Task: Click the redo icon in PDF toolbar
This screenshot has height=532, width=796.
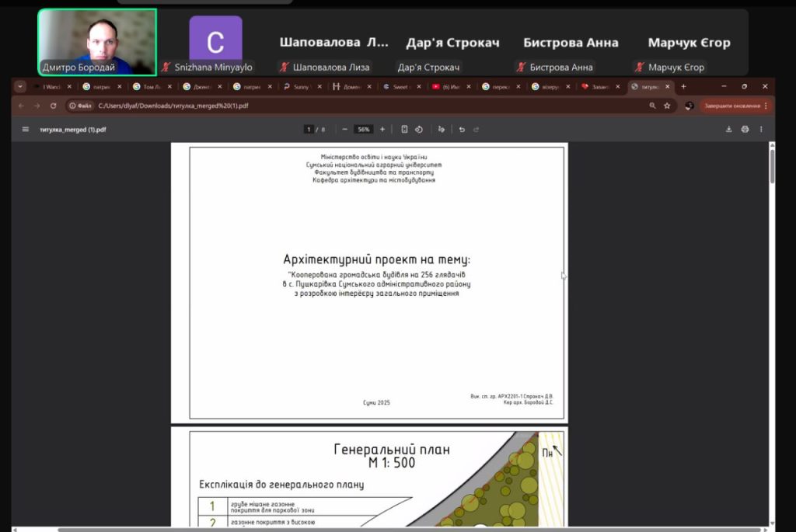Action: click(x=477, y=130)
